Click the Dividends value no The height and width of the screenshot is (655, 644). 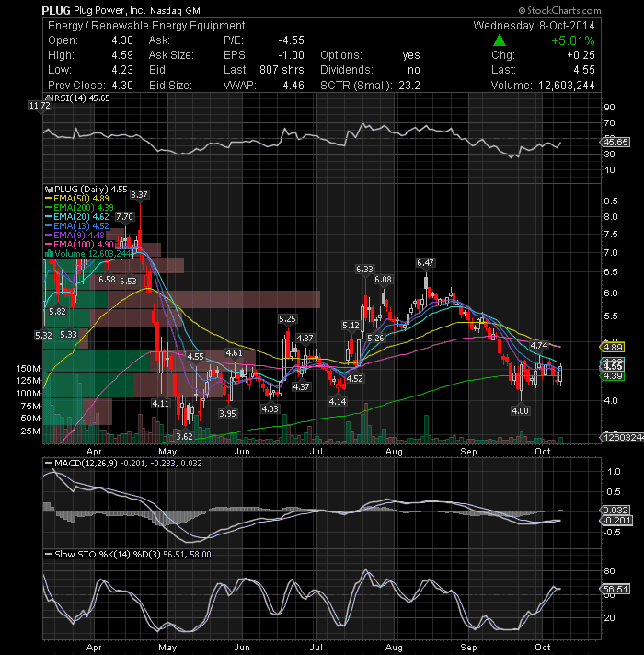pyautogui.click(x=414, y=70)
